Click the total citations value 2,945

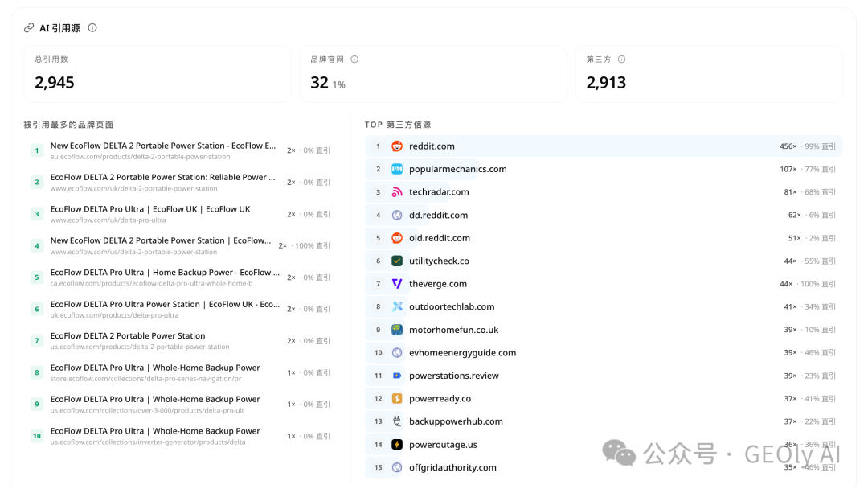(55, 83)
